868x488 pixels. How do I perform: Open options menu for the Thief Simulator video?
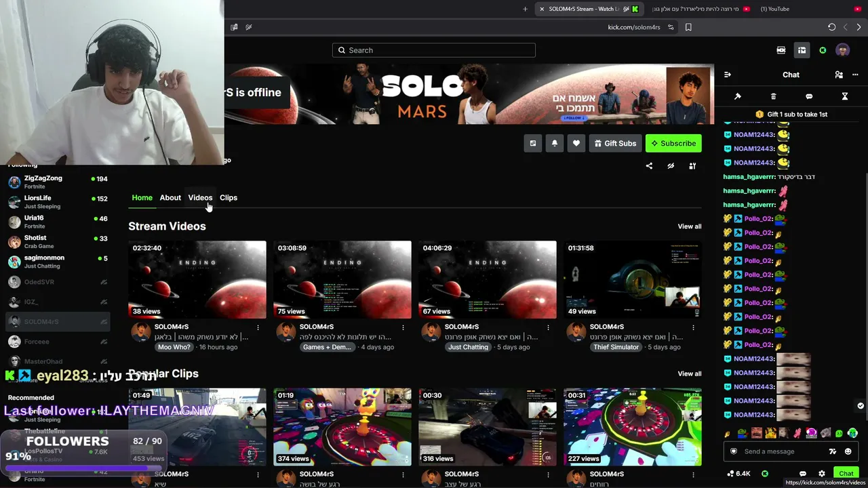point(693,327)
